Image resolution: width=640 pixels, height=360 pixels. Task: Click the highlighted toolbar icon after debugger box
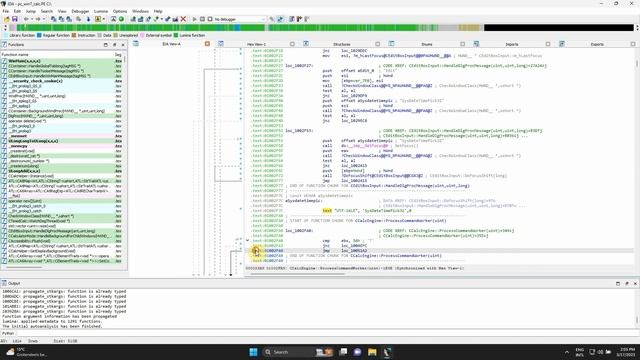click(280, 19)
